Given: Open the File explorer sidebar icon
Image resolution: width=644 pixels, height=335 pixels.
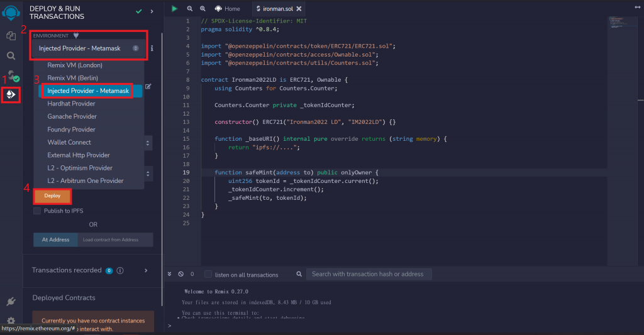Looking at the screenshot, I should click(11, 36).
